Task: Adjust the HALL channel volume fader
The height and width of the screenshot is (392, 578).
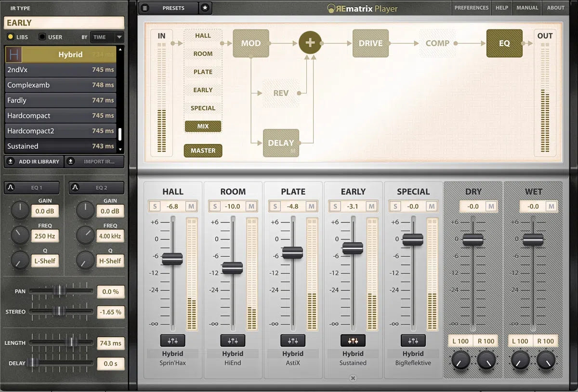Action: tap(172, 258)
